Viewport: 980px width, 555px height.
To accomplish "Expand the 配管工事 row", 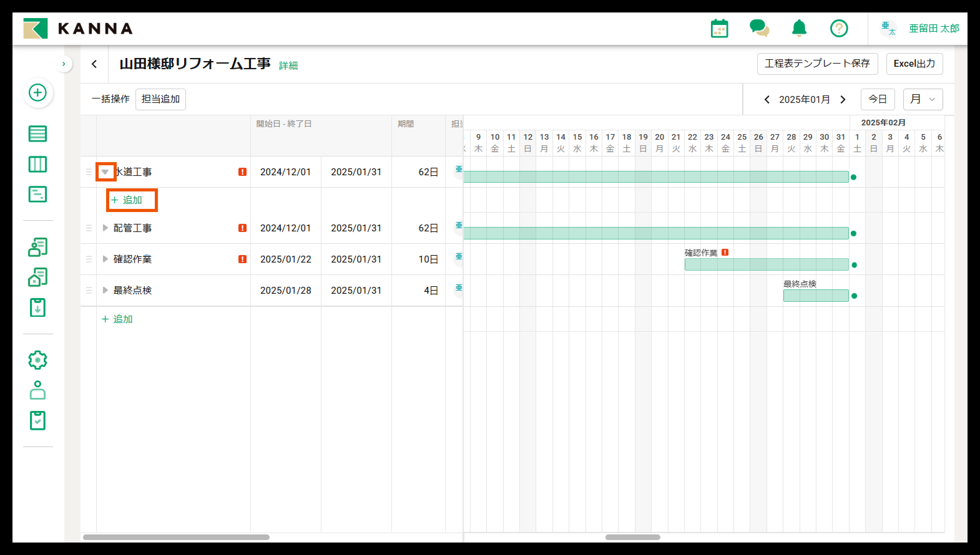I will (x=105, y=228).
